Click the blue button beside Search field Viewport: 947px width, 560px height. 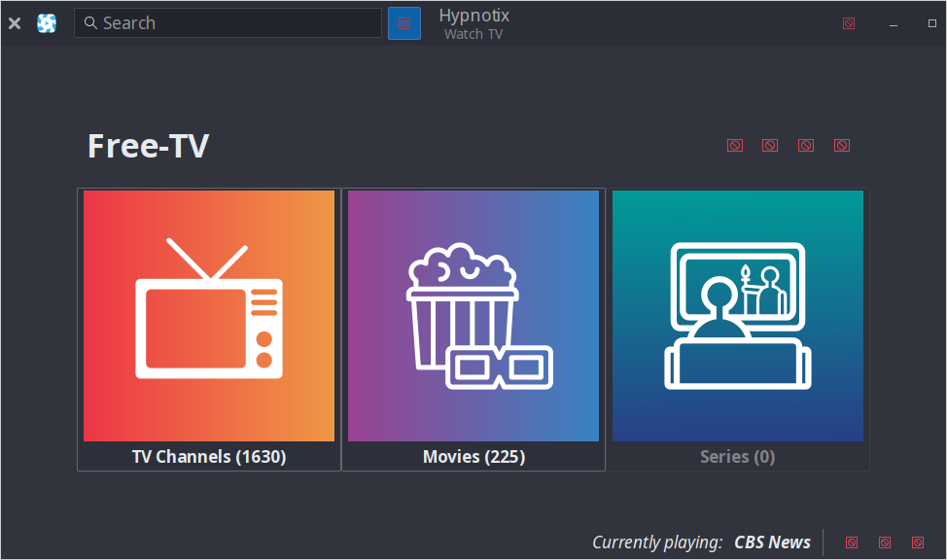404,23
